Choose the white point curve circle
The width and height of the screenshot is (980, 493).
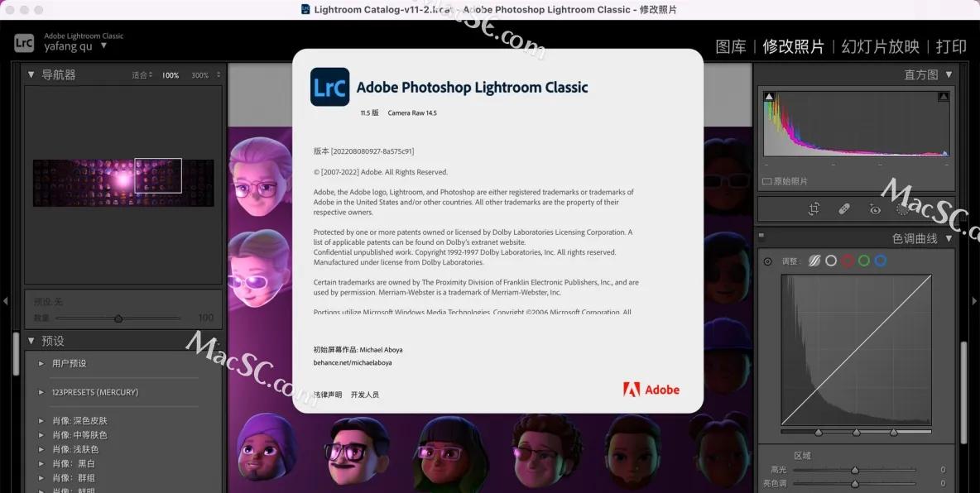pos(831,261)
